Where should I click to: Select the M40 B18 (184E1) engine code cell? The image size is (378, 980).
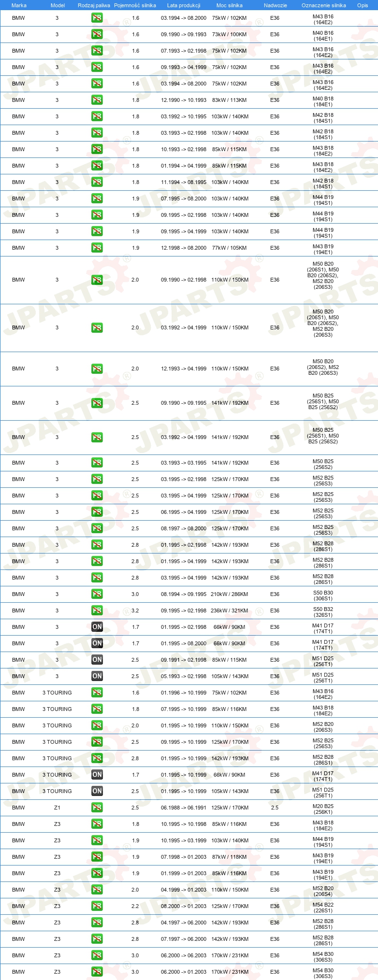[323, 102]
